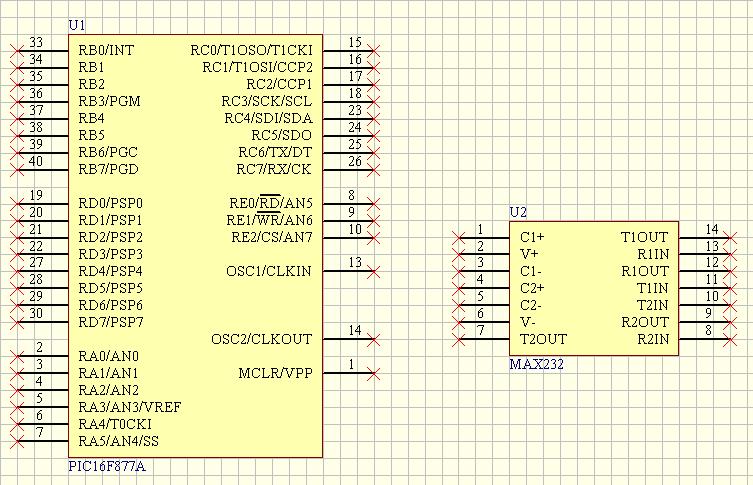This screenshot has height=485, width=753.
Task: Click the pin 40 wire of RB7/PGD
Action: pos(42,170)
